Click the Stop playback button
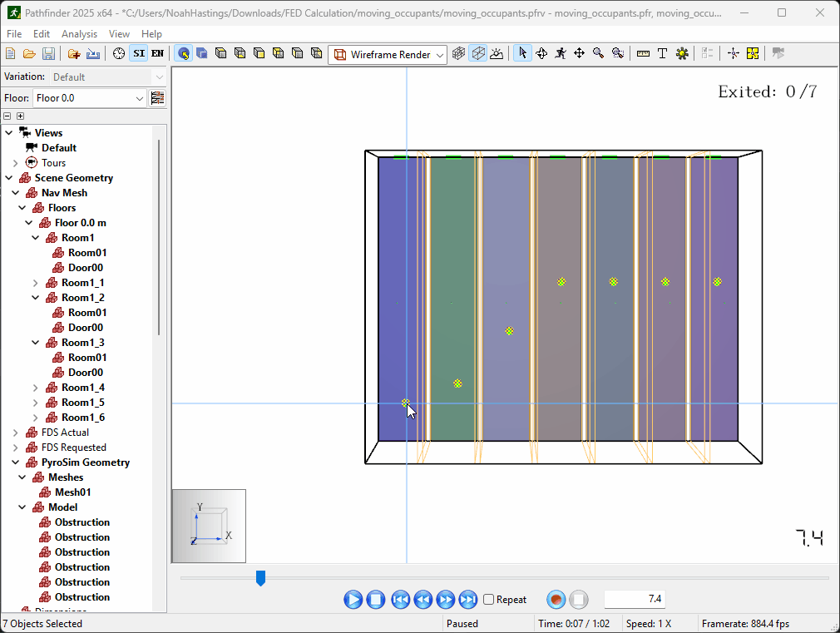Viewport: 840px width, 633px height. (376, 599)
